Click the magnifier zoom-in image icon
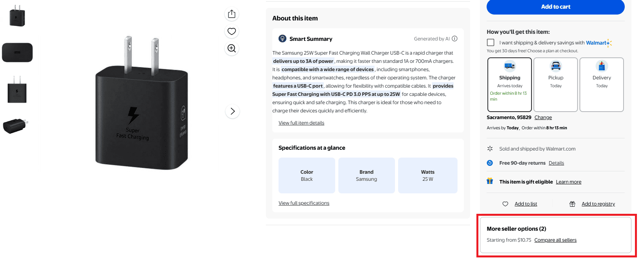Screen dimensions: 644x259 232,48
